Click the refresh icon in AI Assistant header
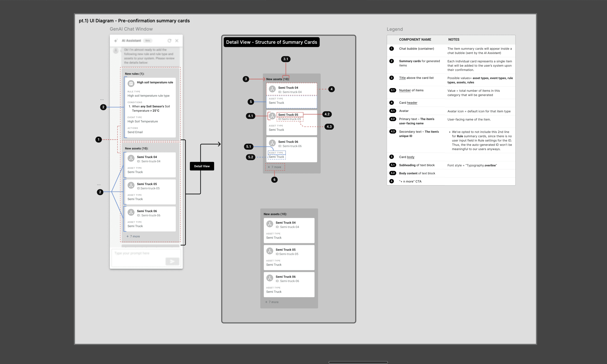 169,41
